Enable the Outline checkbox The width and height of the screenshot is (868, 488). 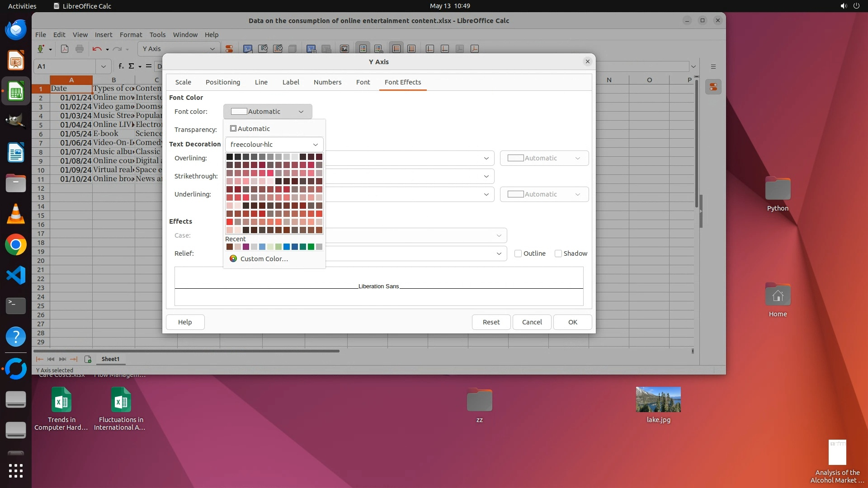(x=518, y=253)
